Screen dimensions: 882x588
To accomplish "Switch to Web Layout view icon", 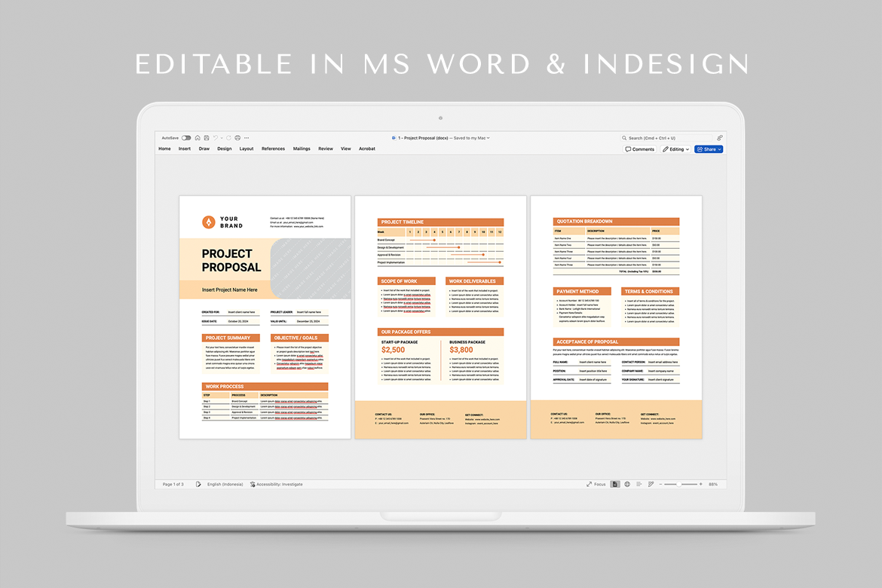I will [x=627, y=484].
